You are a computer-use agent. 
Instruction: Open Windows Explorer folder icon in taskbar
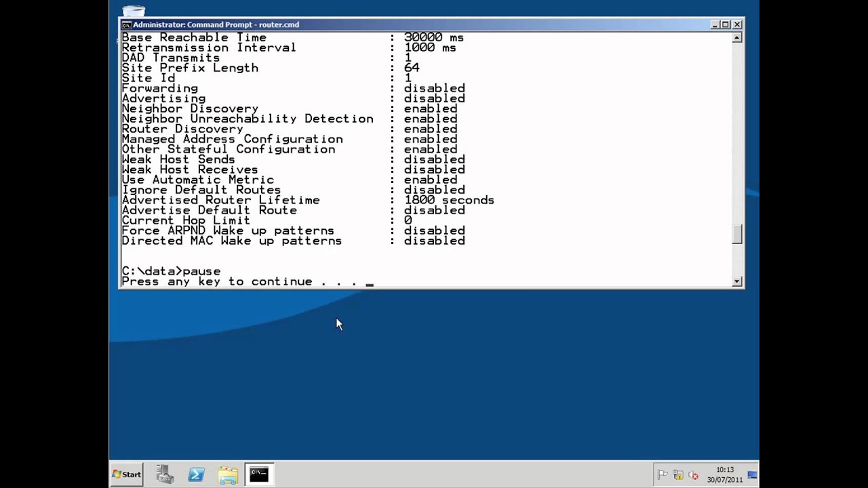(x=228, y=474)
